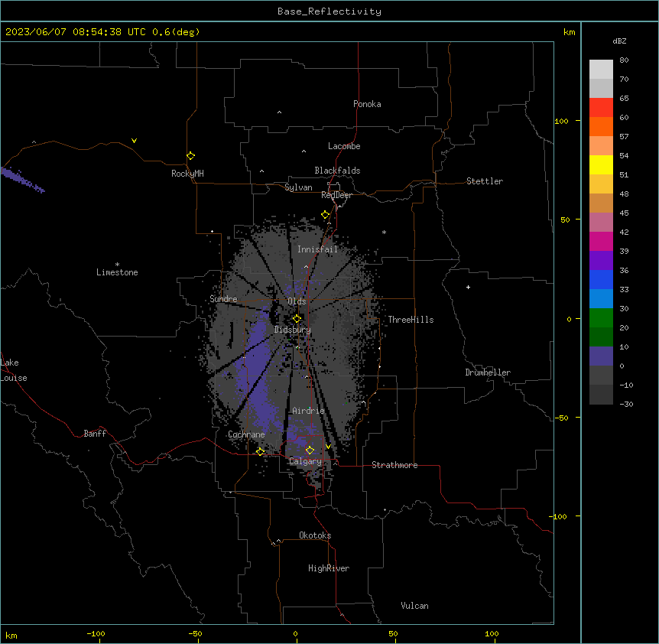
Task: Click the Lake Louise label
Action: tap(14, 370)
